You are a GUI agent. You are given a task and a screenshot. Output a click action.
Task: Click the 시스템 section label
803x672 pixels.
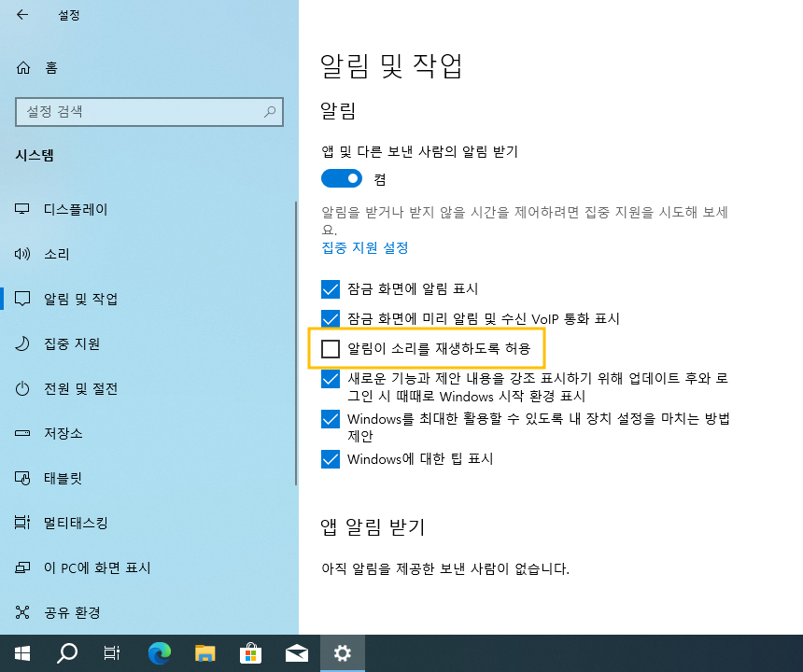pos(35,155)
